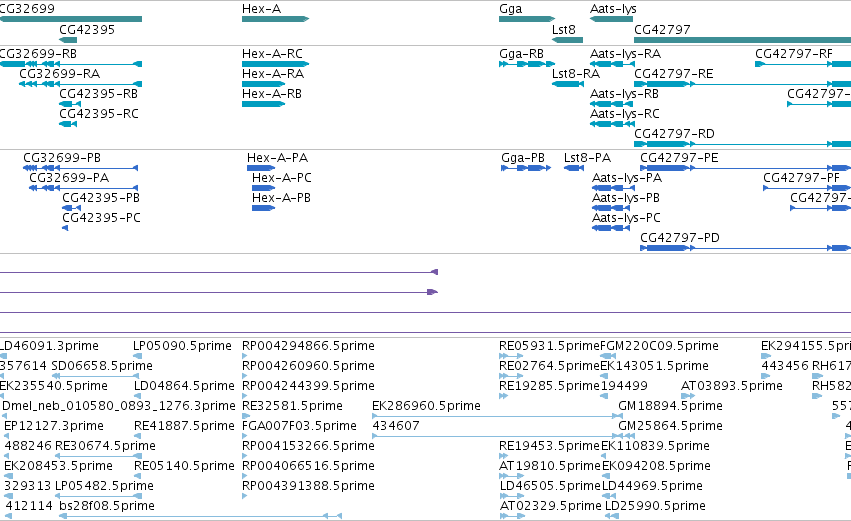Select protein label Lst8-PA
The height and width of the screenshot is (521, 851).
(x=587, y=158)
